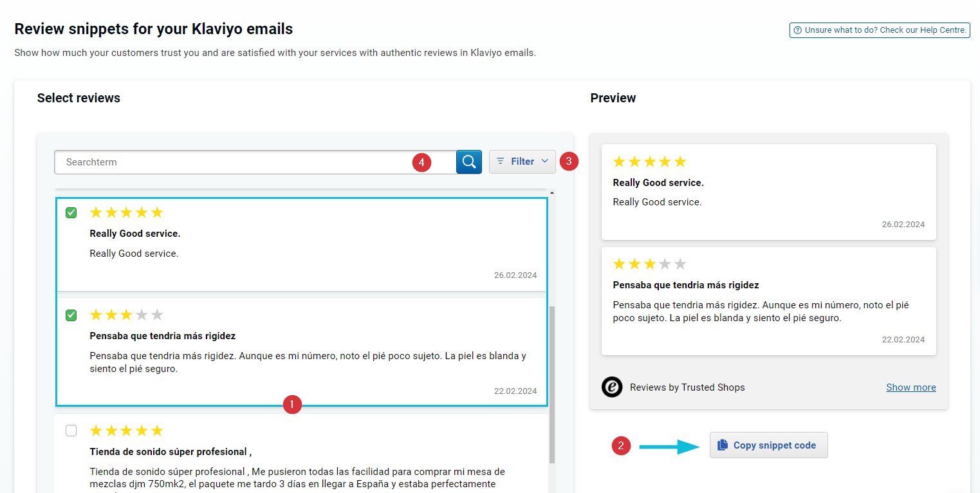This screenshot has width=980, height=493.
Task: Click the magnifier search button
Action: pos(469,162)
